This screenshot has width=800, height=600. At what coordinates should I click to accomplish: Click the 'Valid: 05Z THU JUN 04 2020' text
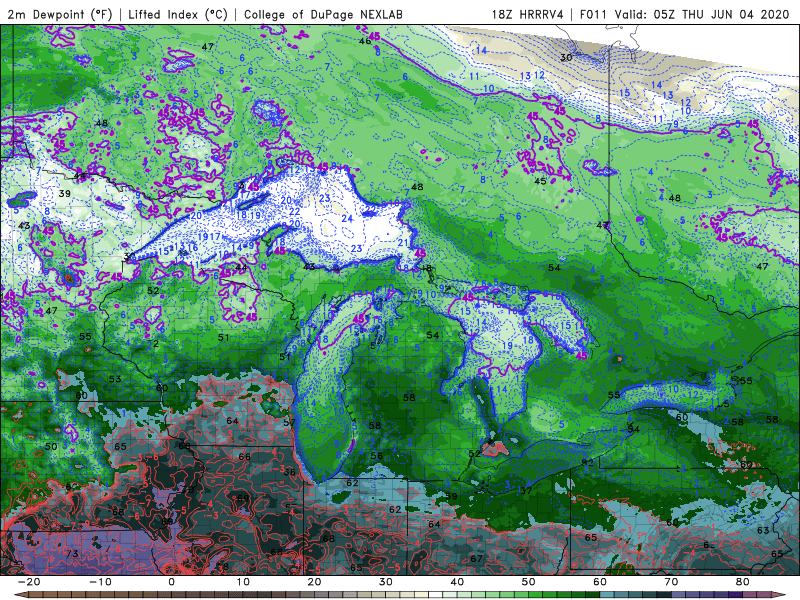pos(702,14)
